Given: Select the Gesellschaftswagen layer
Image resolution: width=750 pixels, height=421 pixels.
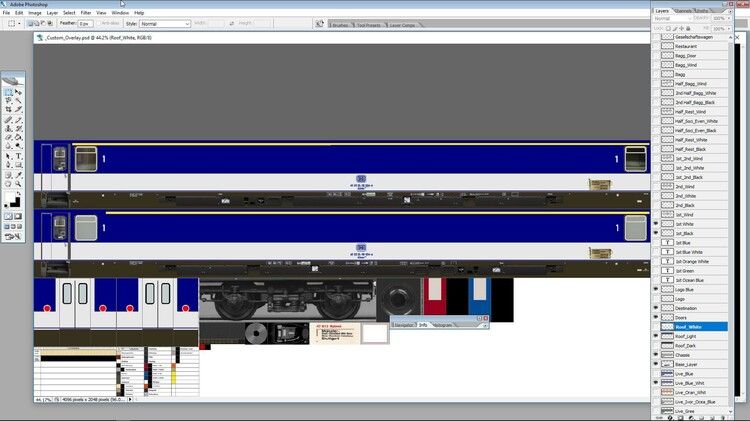Looking at the screenshot, I should (694, 37).
